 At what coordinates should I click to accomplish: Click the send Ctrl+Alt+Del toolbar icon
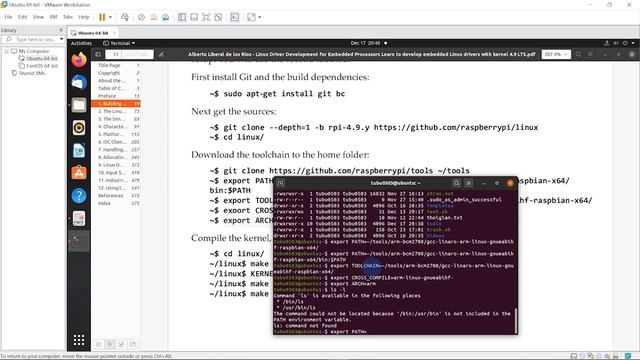point(125,17)
